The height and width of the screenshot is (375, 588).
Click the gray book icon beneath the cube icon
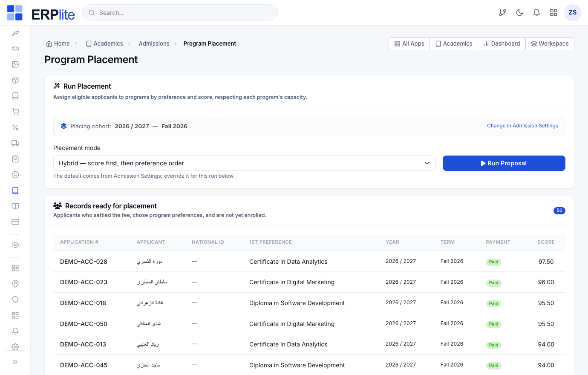point(15,96)
